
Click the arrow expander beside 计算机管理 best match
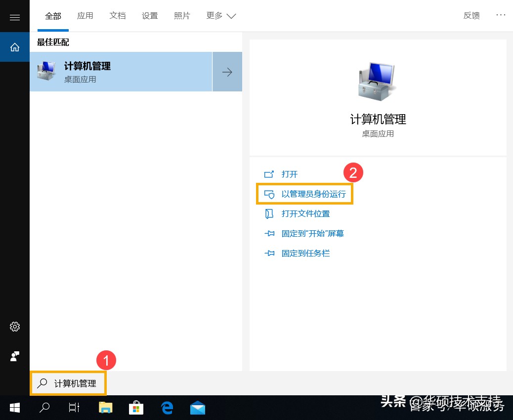click(x=227, y=72)
